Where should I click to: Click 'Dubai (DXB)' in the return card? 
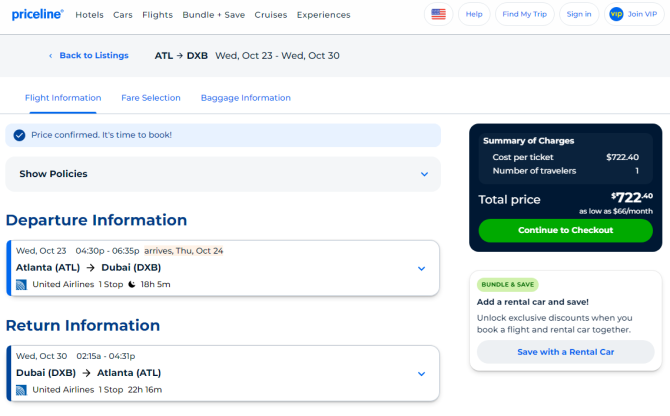coord(46,373)
